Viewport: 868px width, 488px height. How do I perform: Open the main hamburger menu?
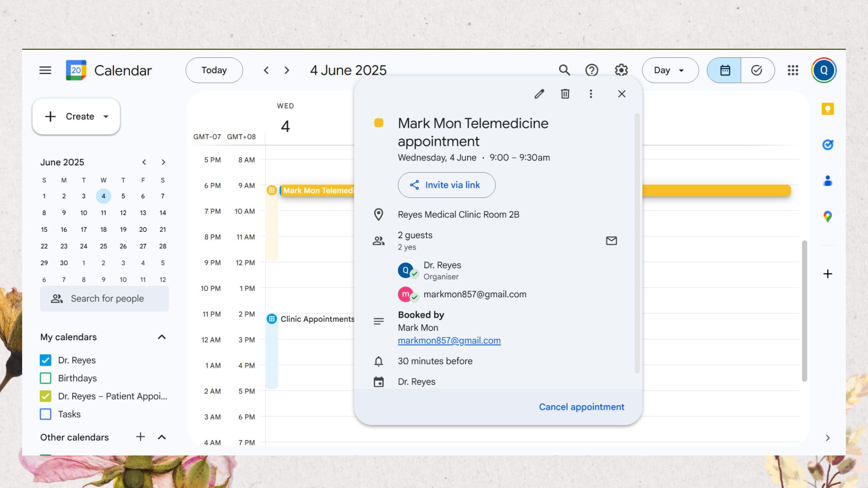45,70
